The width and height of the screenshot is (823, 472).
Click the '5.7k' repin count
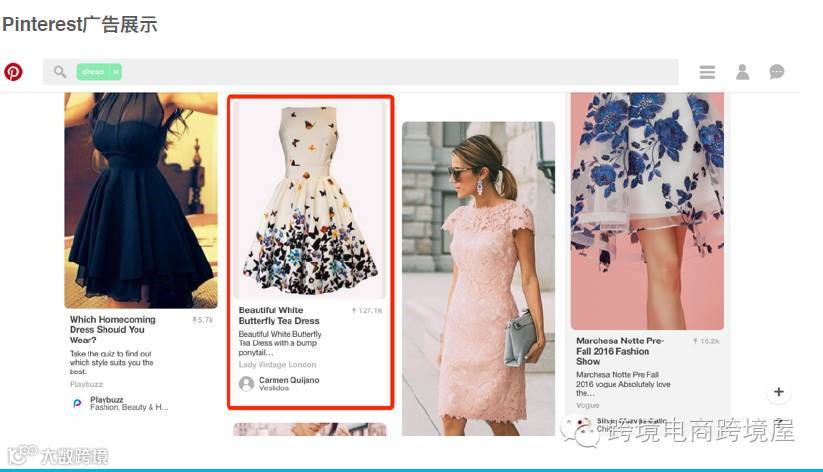[203, 319]
